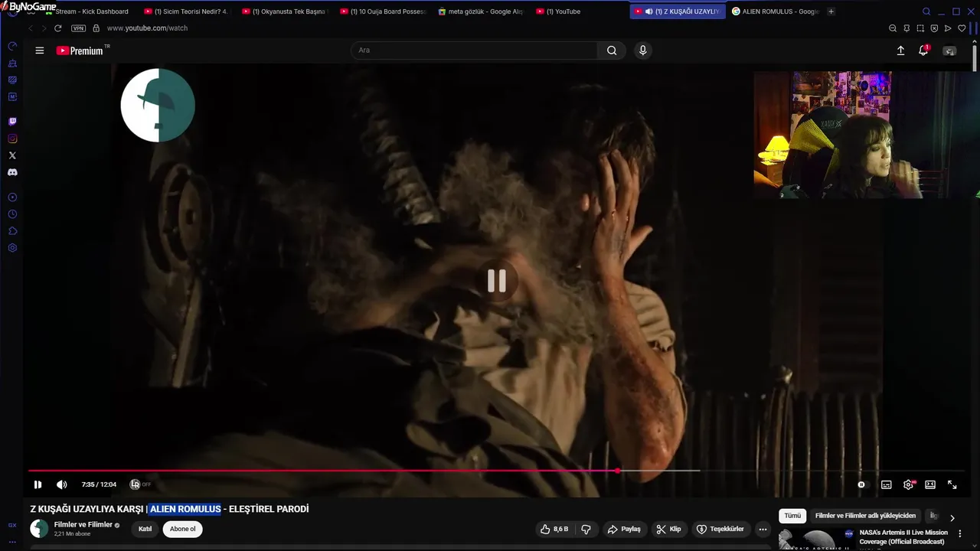Select 'Filmler ve Filimler adlı yükleyiciden' chip
Screen dimensions: 980x551
tap(865, 516)
